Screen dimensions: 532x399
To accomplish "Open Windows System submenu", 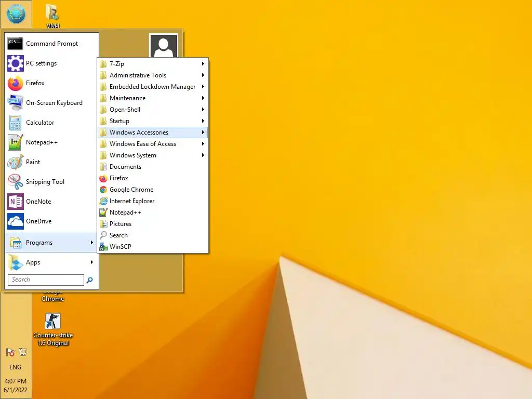I will 153,155.
